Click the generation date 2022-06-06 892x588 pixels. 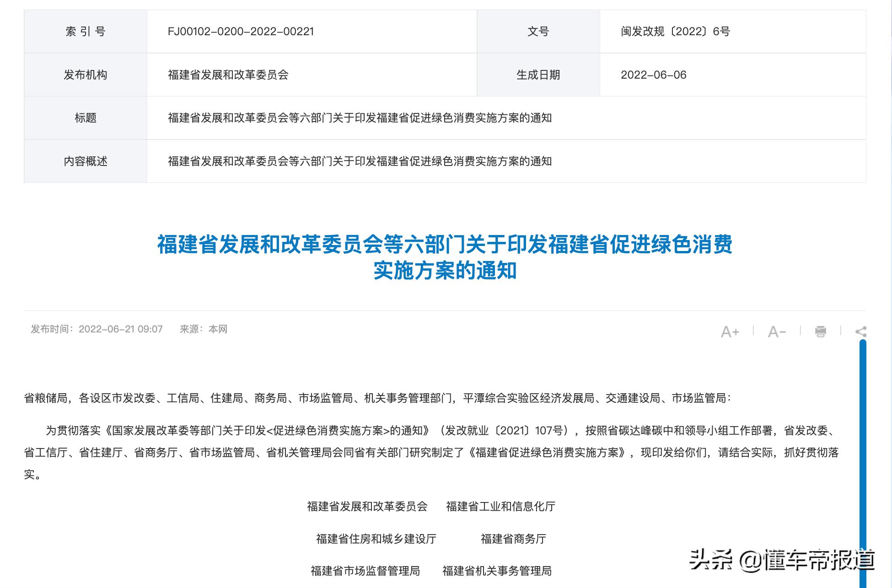[653, 75]
